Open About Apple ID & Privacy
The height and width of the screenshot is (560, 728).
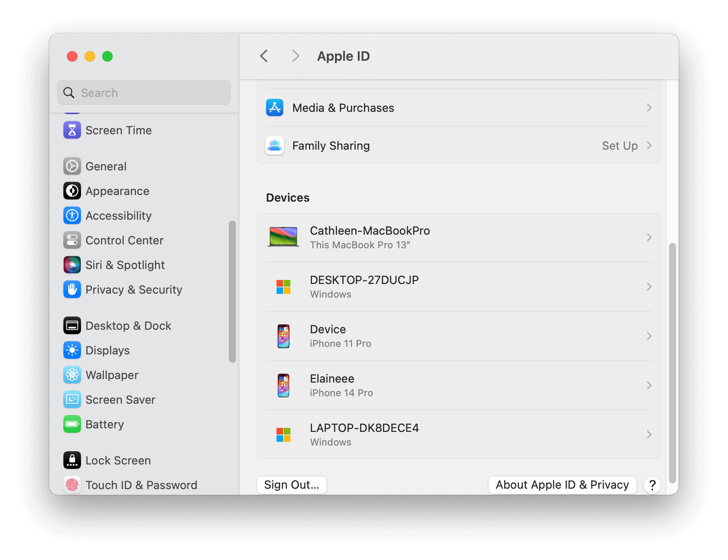[x=563, y=485]
